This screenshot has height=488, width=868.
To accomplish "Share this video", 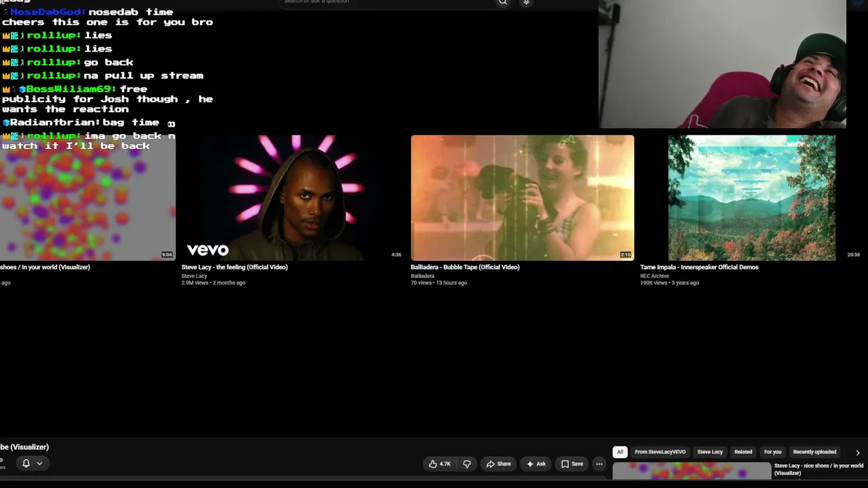I will point(498,464).
